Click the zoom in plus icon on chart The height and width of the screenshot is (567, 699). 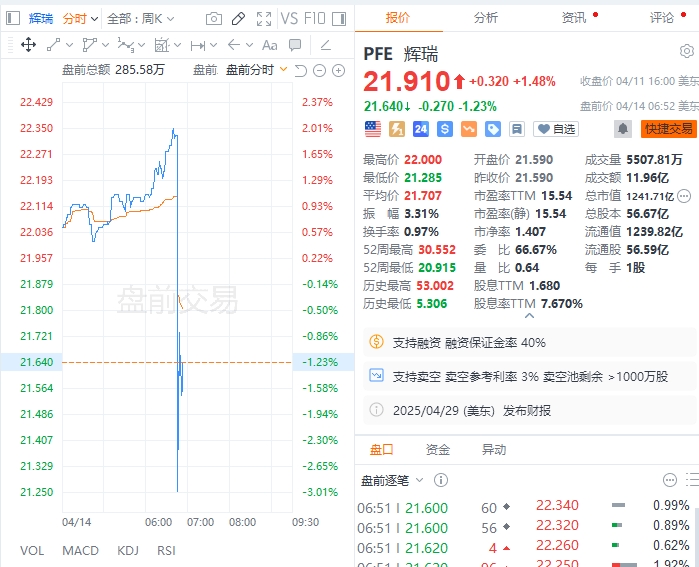[x=339, y=69]
